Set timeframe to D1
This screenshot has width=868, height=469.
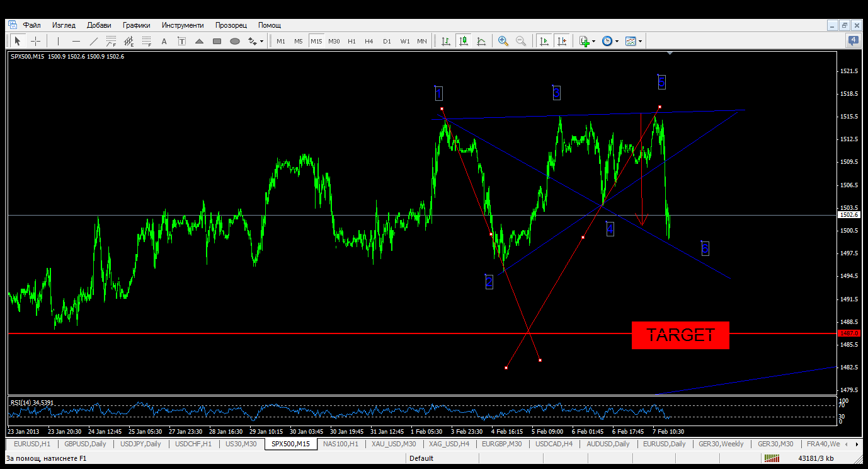pyautogui.click(x=387, y=41)
